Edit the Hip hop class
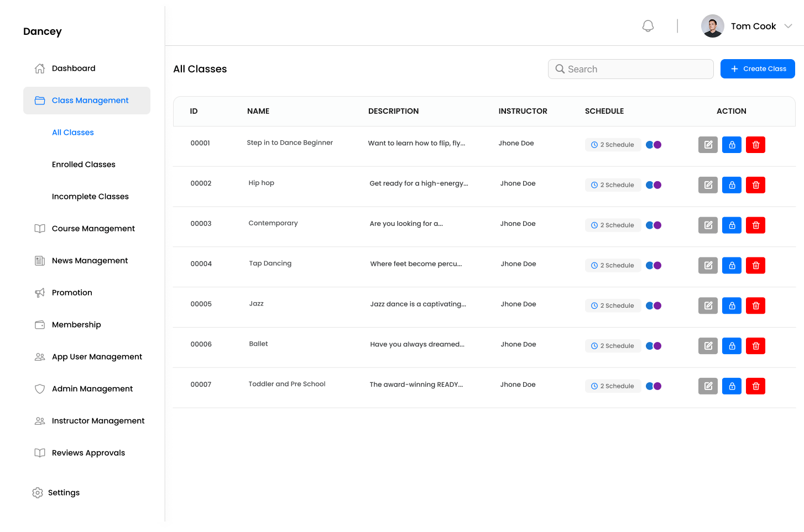 [x=708, y=185]
